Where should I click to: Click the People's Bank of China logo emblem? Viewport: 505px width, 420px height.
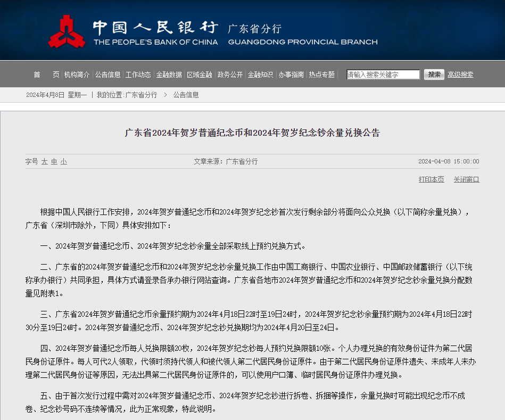(67, 31)
